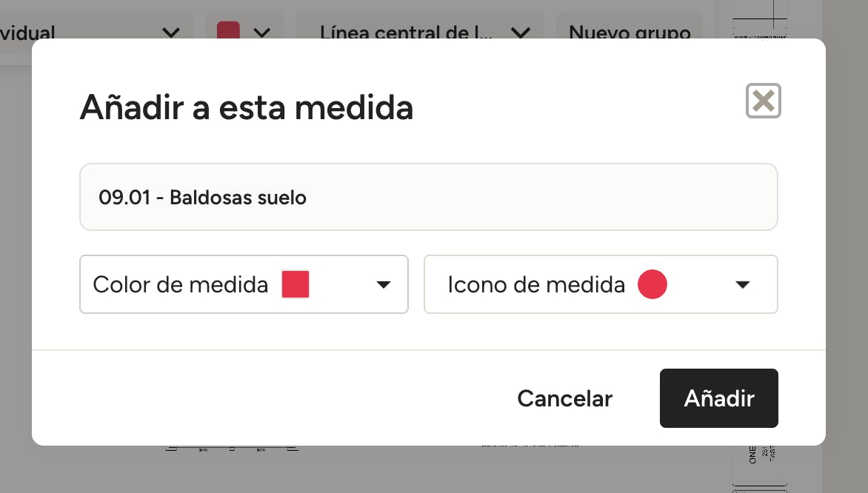Viewport: 868px width, 493px height.
Task: Click the dimension line drawing below dialog
Action: tap(232, 449)
